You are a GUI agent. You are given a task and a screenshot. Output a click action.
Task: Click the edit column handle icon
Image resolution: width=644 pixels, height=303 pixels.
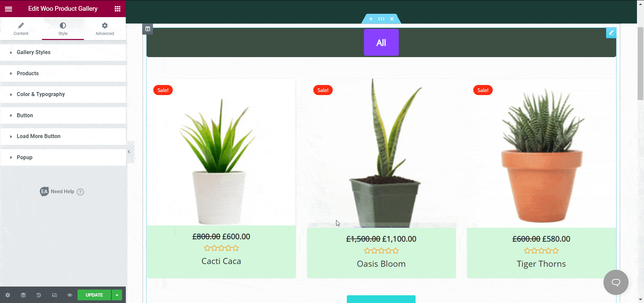(x=148, y=29)
